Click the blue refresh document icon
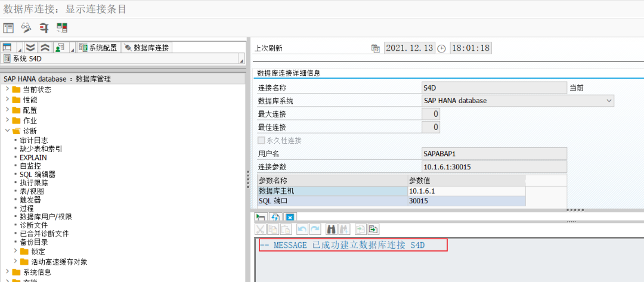644x282 pixels. pos(275,218)
